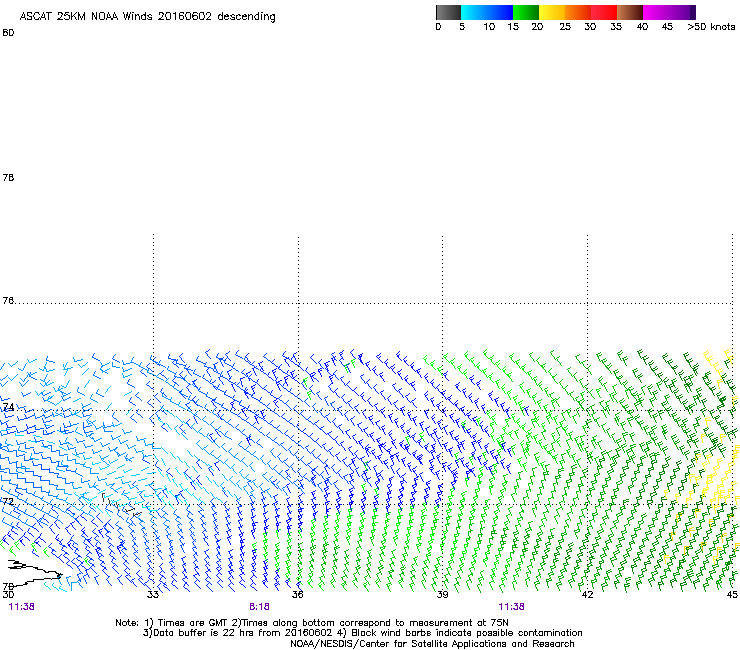Click the note 'Data buffer is 22 hrs'
This screenshot has height=650, width=740.
[x=203, y=633]
